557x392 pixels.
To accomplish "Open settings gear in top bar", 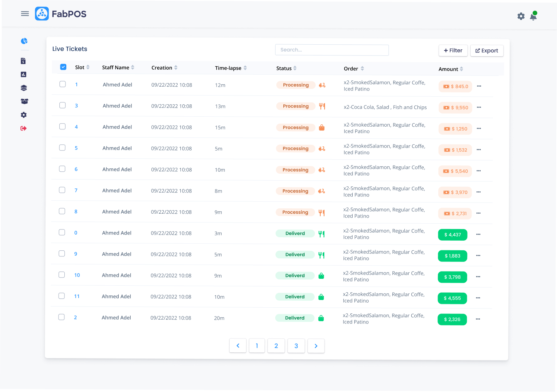I will click(521, 16).
